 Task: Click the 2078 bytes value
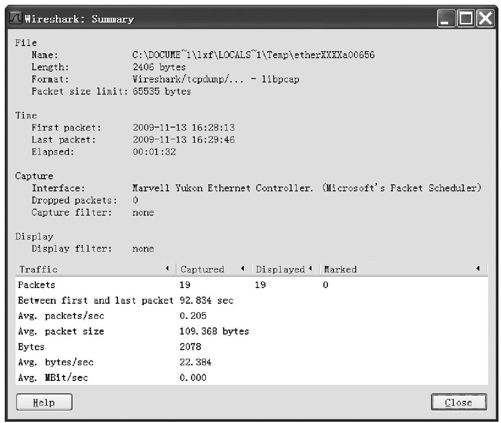[190, 347]
